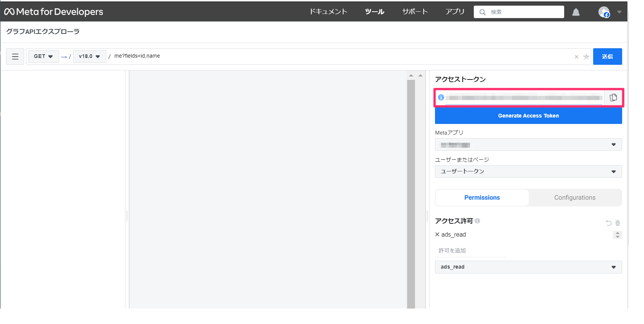The image size is (644, 324).
Task: Click the left panel divider handle
Action: tap(127, 216)
